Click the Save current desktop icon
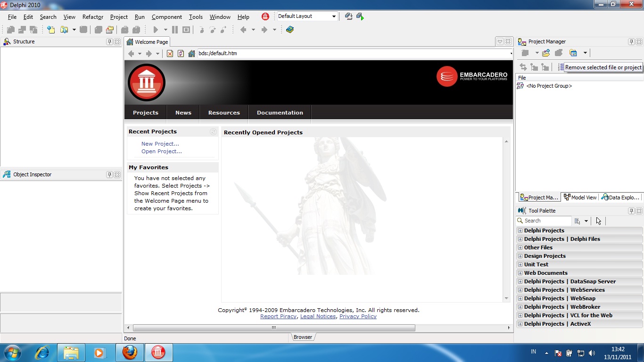 pos(349,16)
